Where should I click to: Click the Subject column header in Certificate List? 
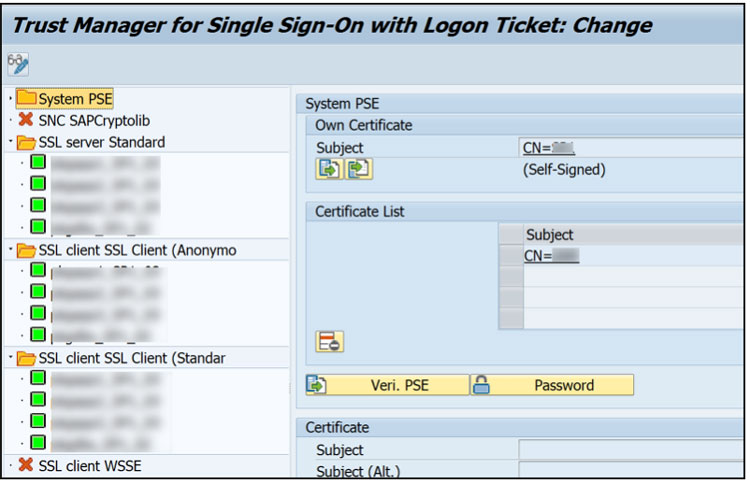point(550,235)
